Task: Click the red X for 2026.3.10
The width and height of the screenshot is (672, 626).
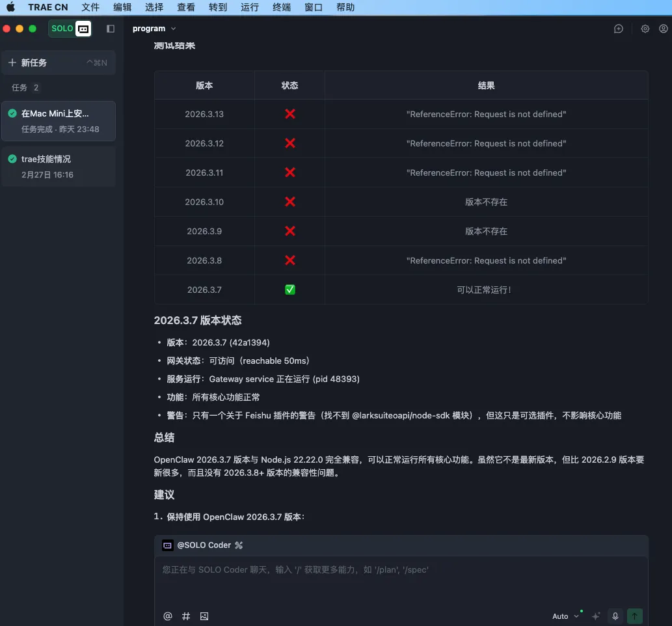Action: [x=289, y=202]
